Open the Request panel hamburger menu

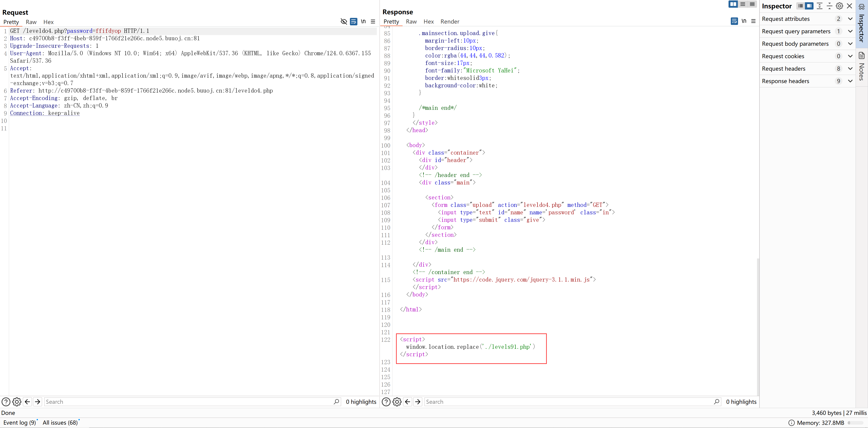[x=373, y=22]
